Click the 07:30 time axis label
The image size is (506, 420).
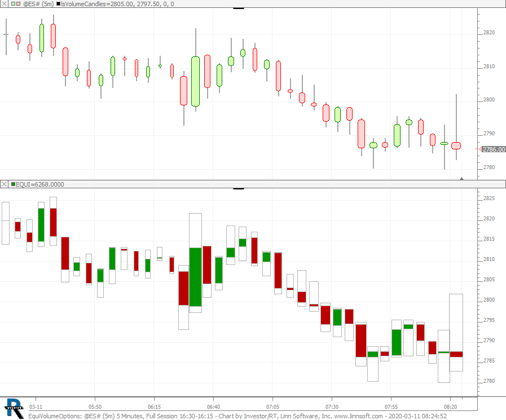[x=332, y=407]
